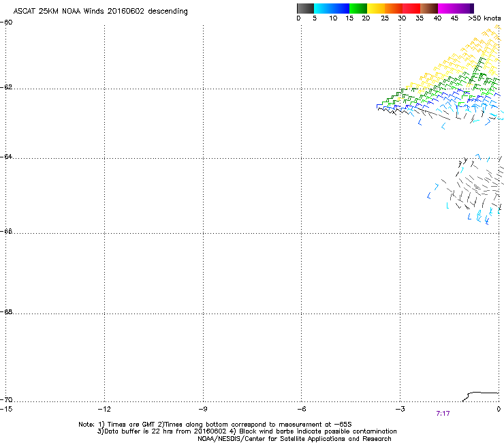504x443 pixels.
Task: Click the -66 latitude axis label
Action: pyautogui.click(x=6, y=232)
